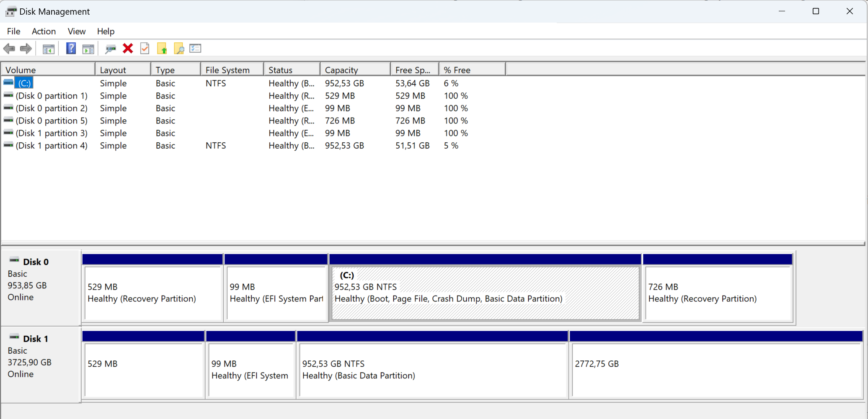868x419 pixels.
Task: Sort by the Volume column header
Action: click(48, 70)
